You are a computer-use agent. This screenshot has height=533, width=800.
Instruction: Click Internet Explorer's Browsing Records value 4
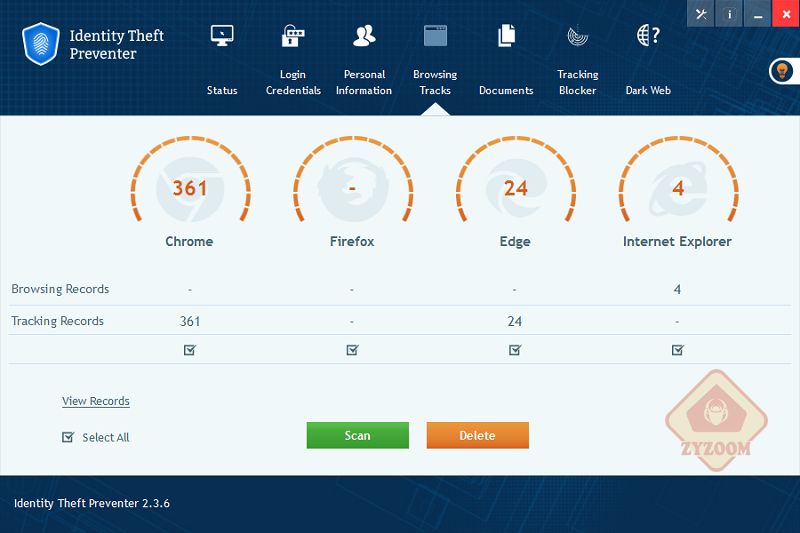point(677,290)
